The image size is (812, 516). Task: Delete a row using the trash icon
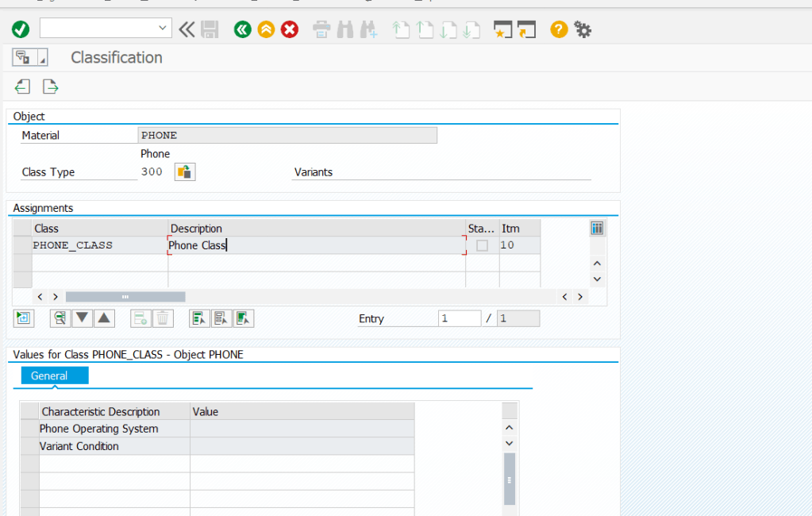click(163, 318)
